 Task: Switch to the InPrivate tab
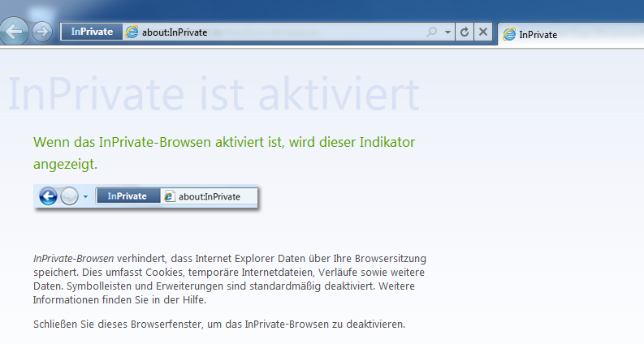coord(571,35)
